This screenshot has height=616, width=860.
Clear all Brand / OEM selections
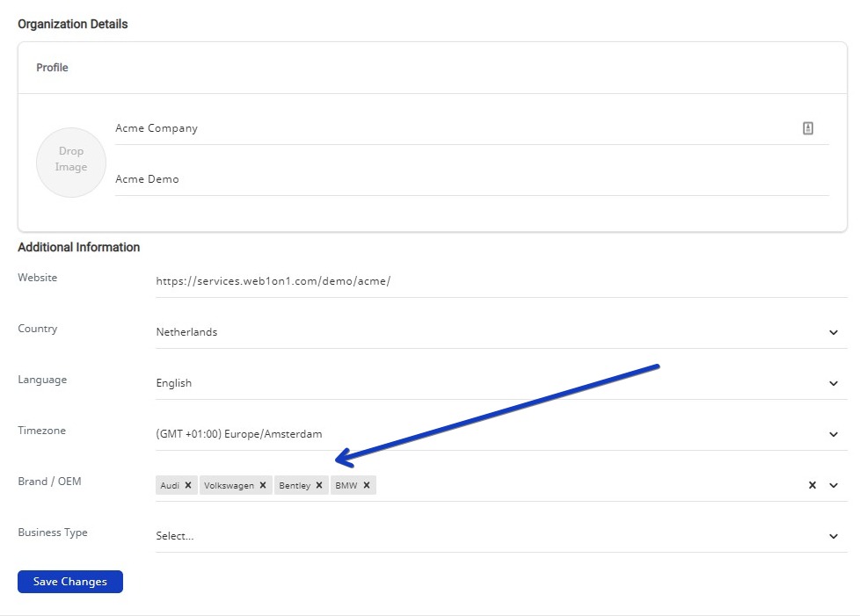[x=813, y=485]
